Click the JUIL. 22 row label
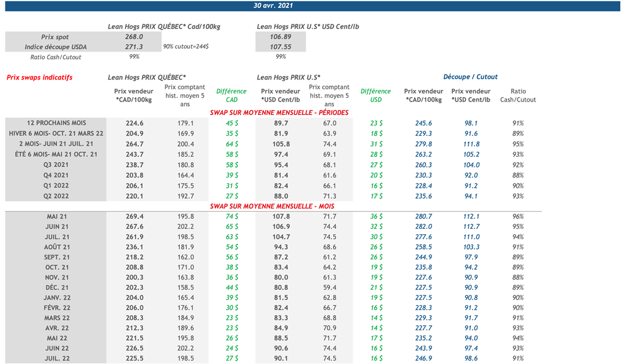 pyautogui.click(x=56, y=358)
